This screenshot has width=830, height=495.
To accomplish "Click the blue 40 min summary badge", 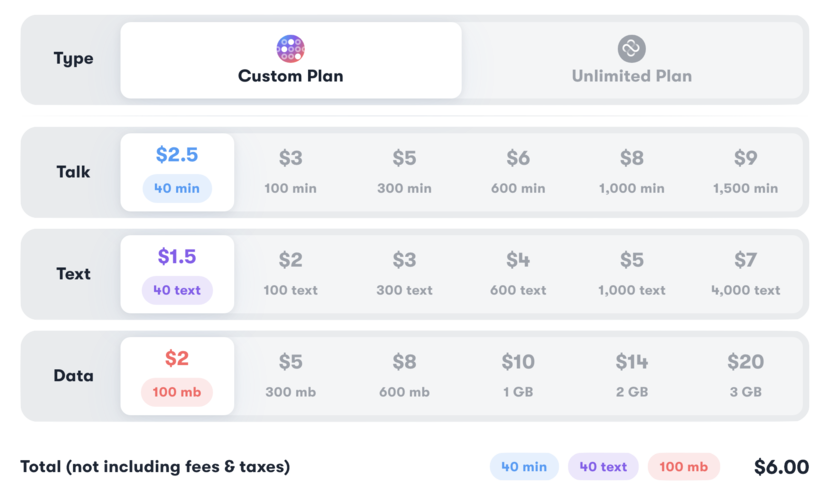I will [524, 467].
